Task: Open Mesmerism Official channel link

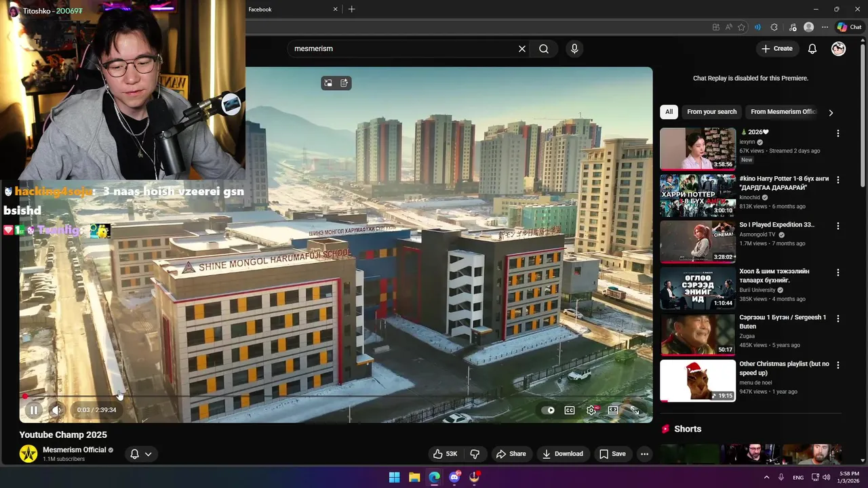Action: point(75,450)
